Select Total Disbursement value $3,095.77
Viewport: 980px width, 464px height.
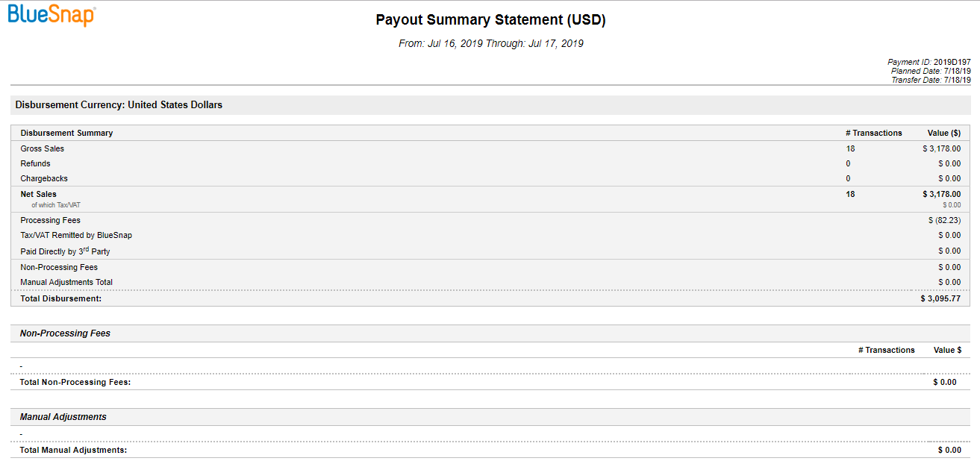pos(940,298)
